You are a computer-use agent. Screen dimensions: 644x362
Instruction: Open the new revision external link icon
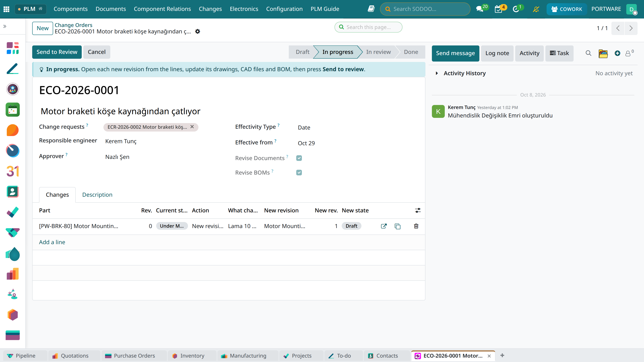point(384,226)
